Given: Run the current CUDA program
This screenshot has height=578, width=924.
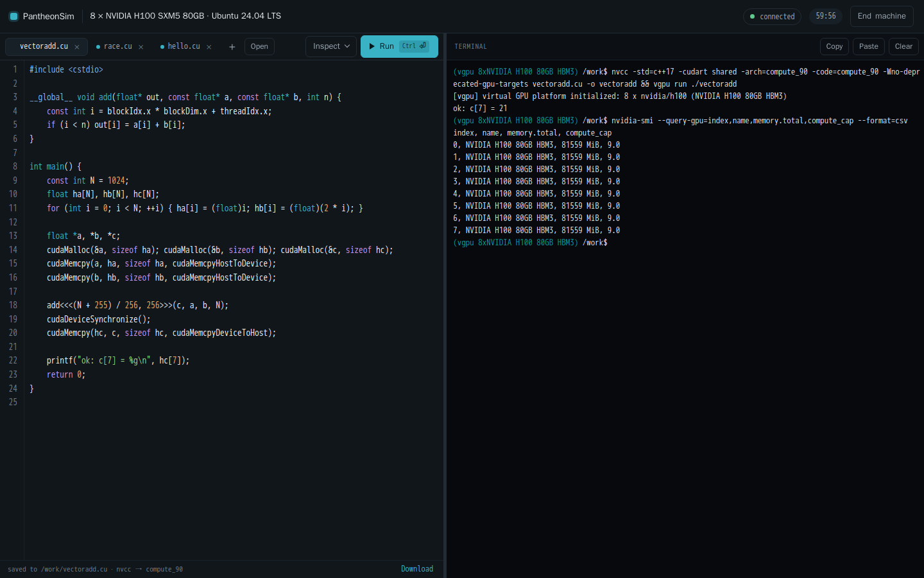Looking at the screenshot, I should (399, 46).
